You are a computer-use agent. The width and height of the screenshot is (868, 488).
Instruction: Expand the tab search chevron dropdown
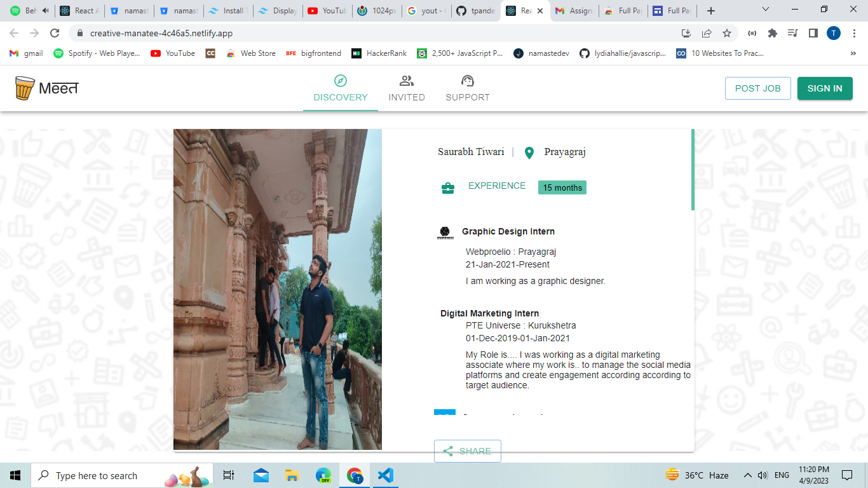click(x=765, y=10)
